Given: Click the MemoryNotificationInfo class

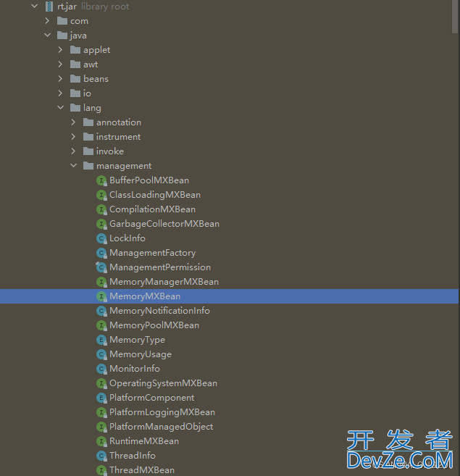Looking at the screenshot, I should pyautogui.click(x=159, y=311).
